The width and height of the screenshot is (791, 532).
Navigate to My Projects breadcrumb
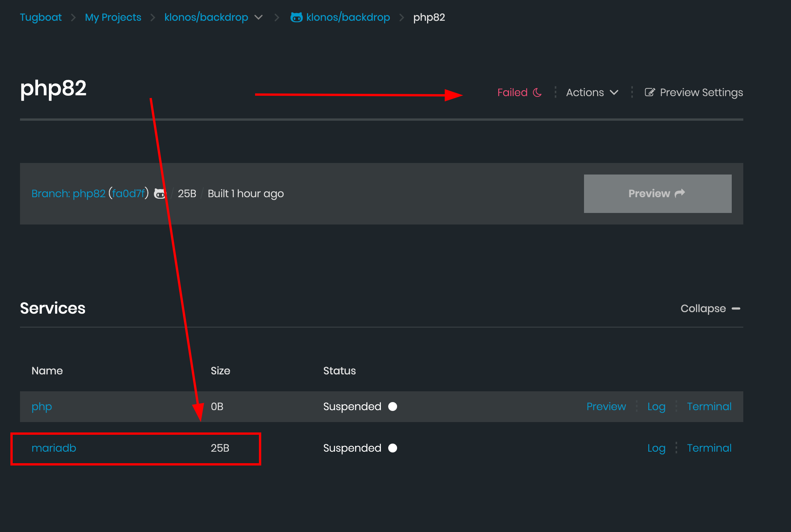pyautogui.click(x=113, y=17)
